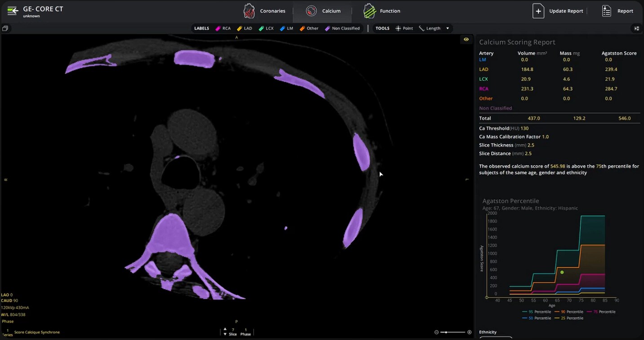
Task: Click the 50 Percentile legend entry
Action: coord(537,318)
